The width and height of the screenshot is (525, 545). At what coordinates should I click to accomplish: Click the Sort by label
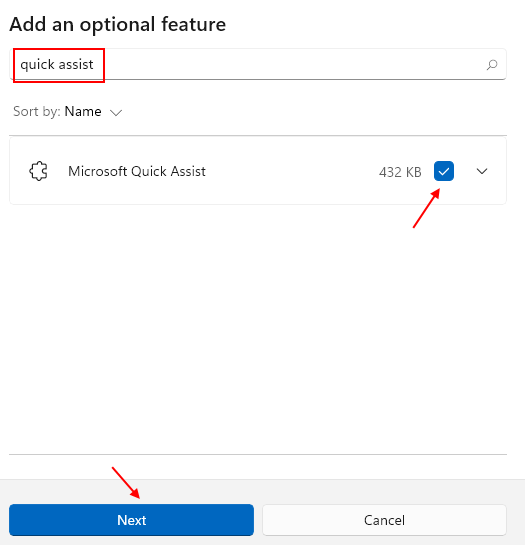pos(37,112)
